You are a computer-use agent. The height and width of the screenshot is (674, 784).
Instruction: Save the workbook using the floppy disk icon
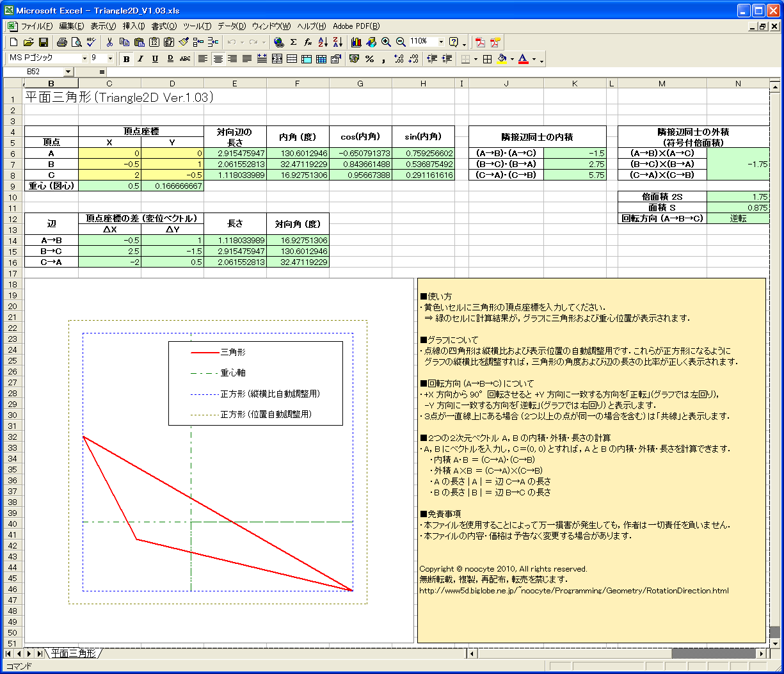(x=43, y=42)
